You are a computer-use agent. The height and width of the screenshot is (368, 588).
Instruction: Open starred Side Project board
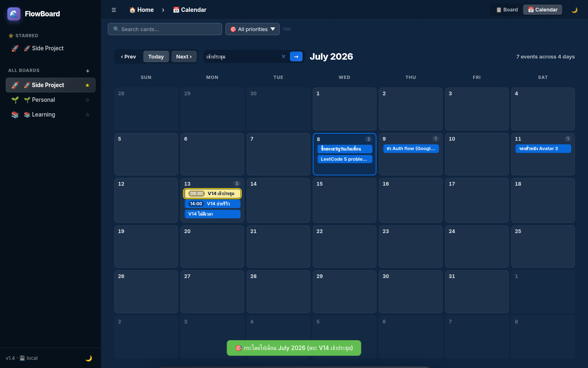[51, 48]
